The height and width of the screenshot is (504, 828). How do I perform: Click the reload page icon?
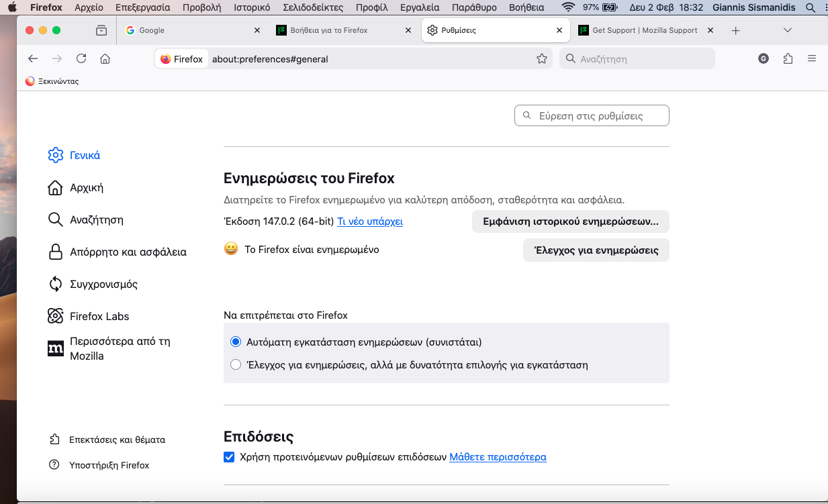pyautogui.click(x=81, y=58)
